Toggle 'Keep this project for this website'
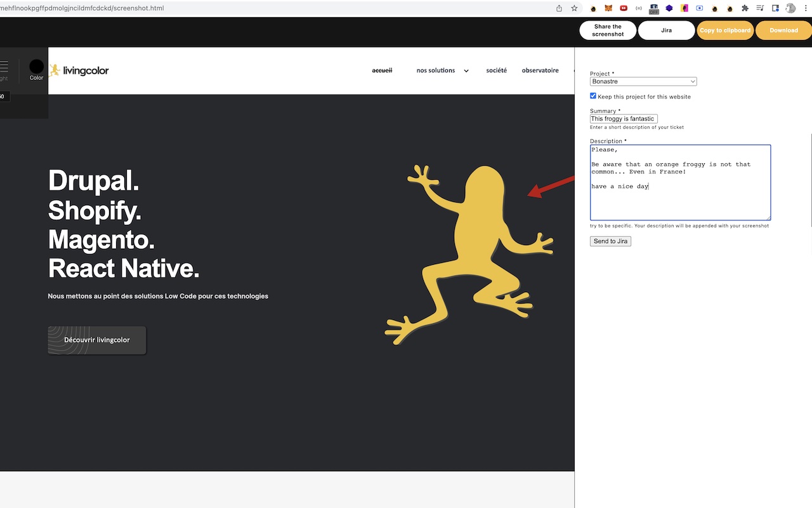Screen dimensions: 812x508 tap(593, 96)
